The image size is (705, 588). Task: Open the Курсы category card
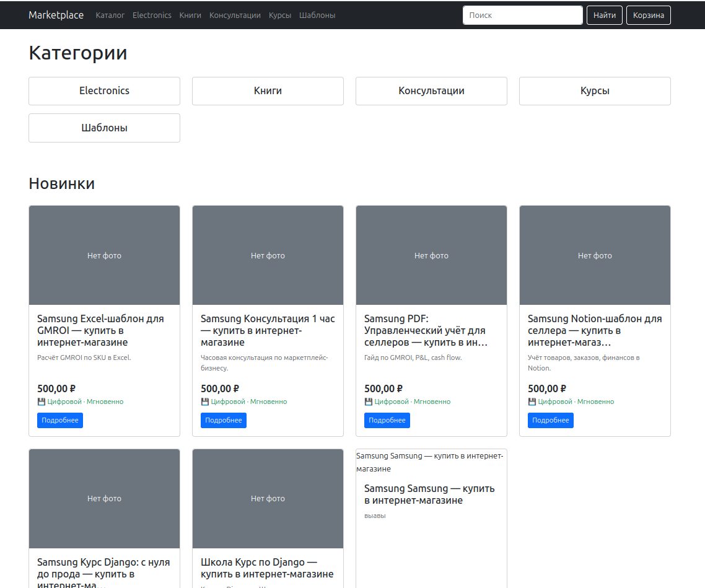(595, 91)
